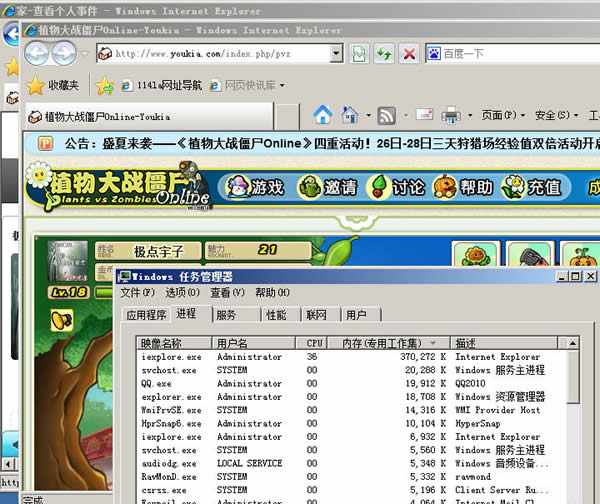The image size is (600, 504).
Task: Click the printer icon
Action: 451,115
